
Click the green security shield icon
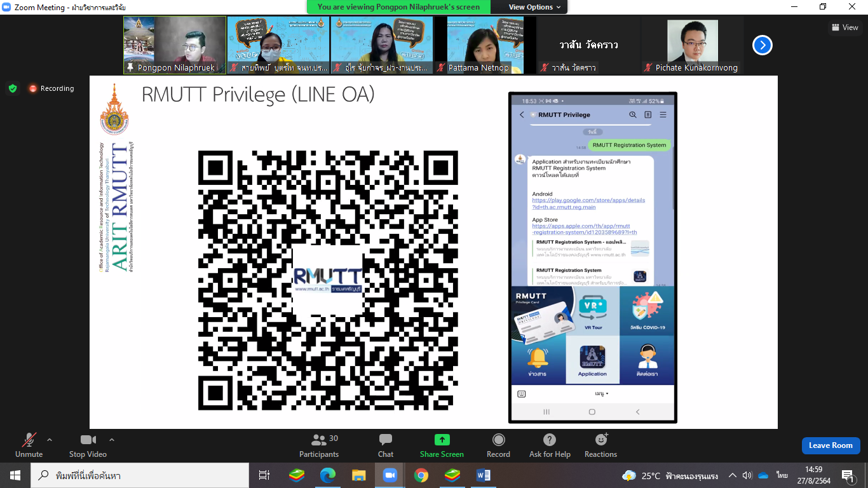coord(13,88)
